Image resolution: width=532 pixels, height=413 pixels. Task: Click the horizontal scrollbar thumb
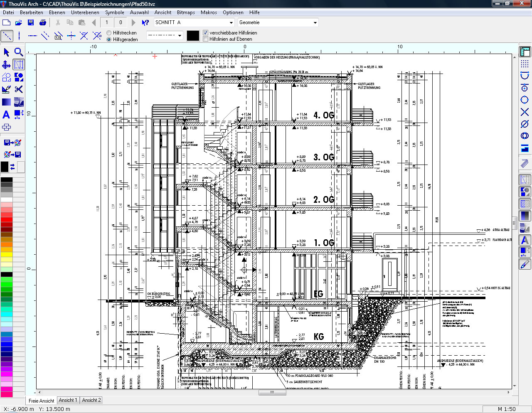tap(272, 392)
